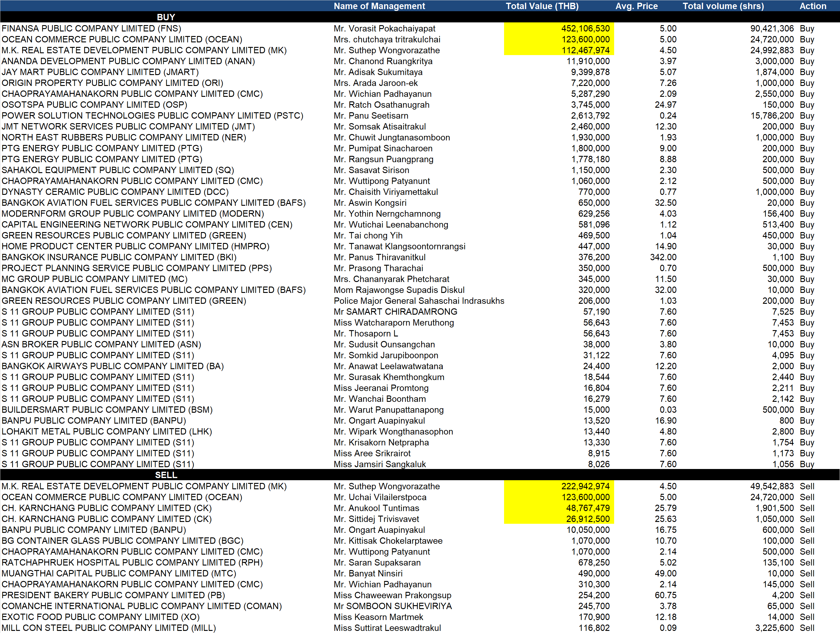Click FINANSA PUBLIC COMPANY LIMITED (FNS) cell
The image size is (840, 633).
click(92, 28)
